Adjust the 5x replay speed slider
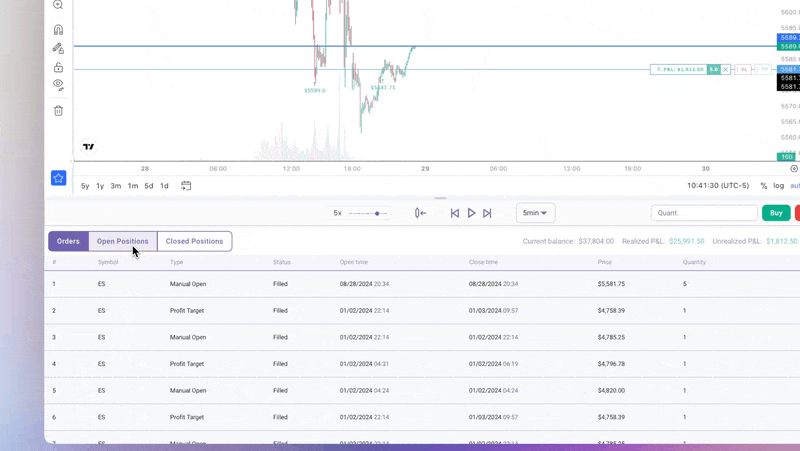The height and width of the screenshot is (451, 800). pos(368,213)
